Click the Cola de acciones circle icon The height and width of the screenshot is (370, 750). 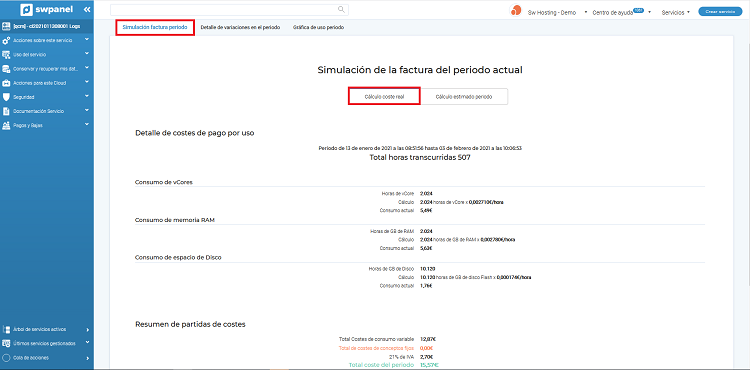(x=6, y=358)
